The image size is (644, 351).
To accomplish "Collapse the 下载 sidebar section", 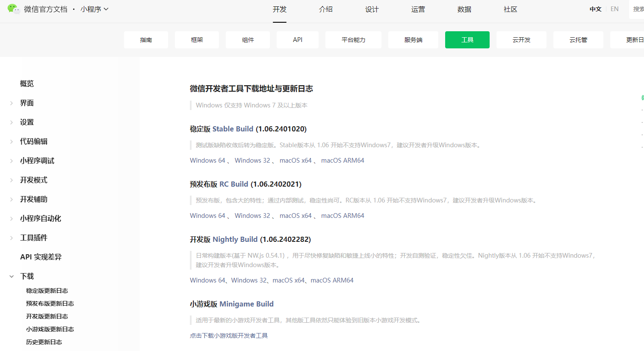I will 27,276.
